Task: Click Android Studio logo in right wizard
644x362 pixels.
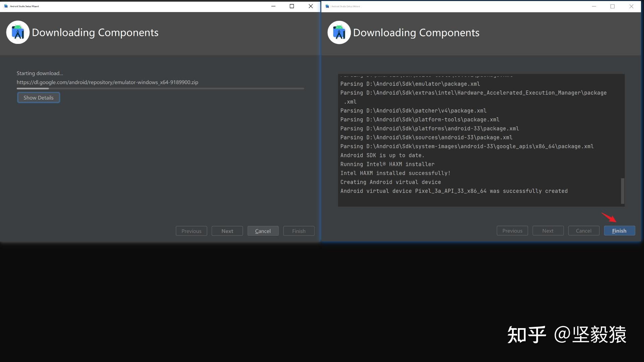Action: coord(339,33)
